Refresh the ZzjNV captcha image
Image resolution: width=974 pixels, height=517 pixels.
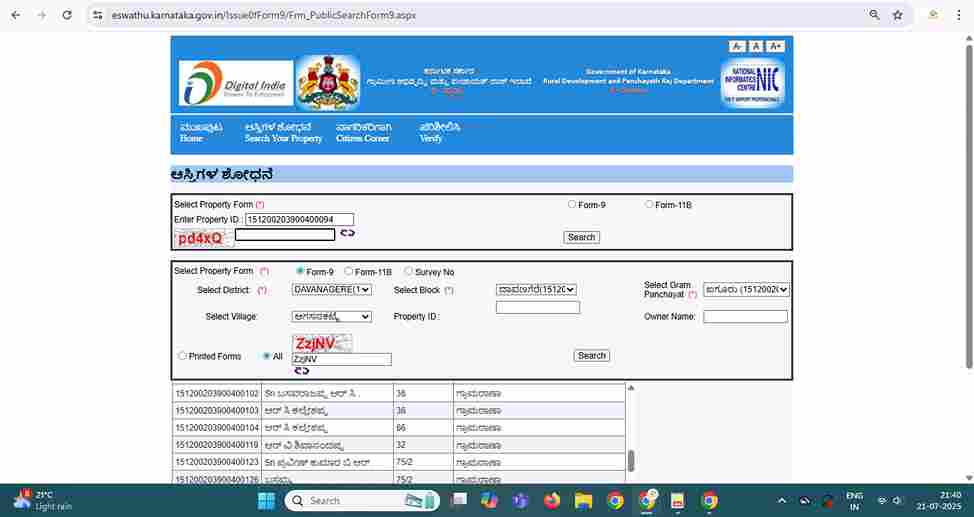(x=302, y=371)
